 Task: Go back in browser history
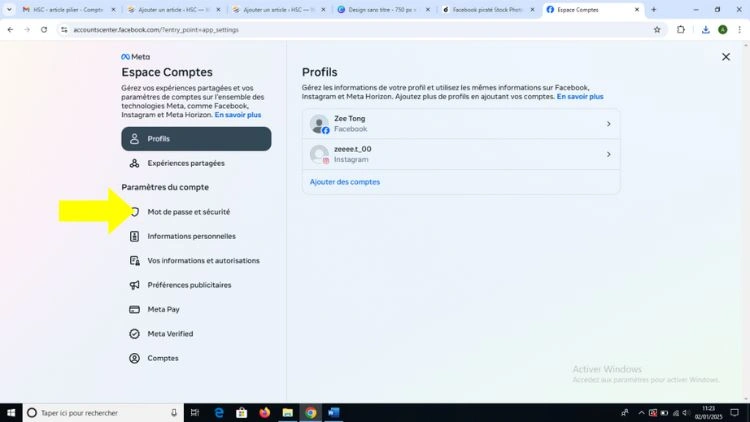click(10, 30)
